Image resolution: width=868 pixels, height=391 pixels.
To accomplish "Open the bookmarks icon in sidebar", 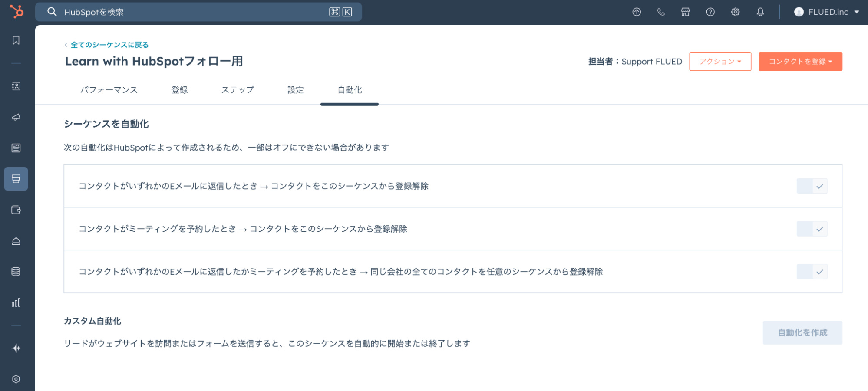I will pyautogui.click(x=16, y=40).
